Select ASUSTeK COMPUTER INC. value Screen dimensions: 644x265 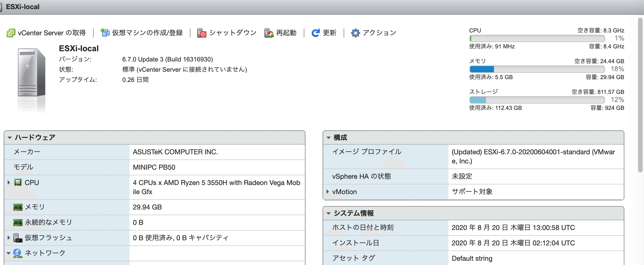point(175,152)
